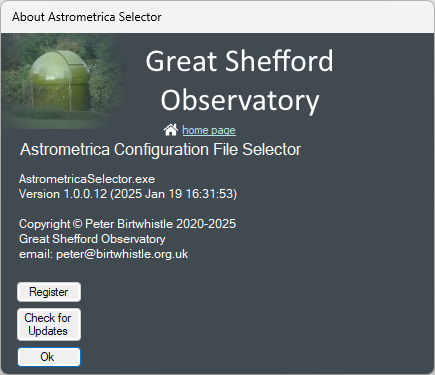Click Great Shefford Observatory below copyright line
Viewport: 435px width, 375px height.
[92, 239]
